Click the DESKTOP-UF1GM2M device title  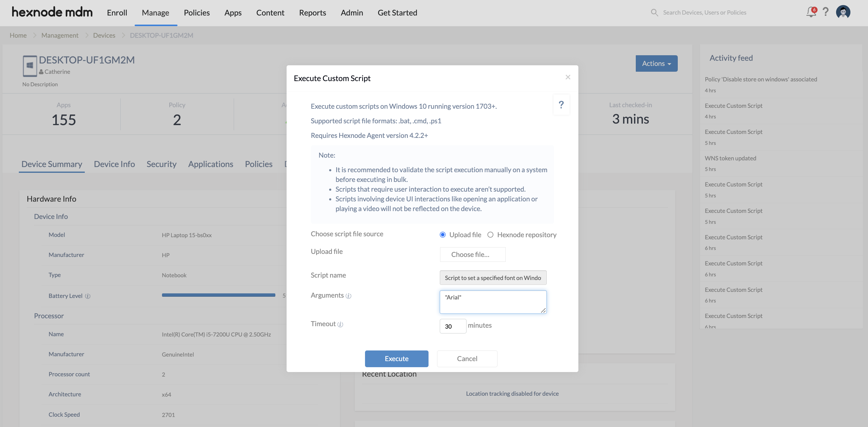click(x=87, y=60)
